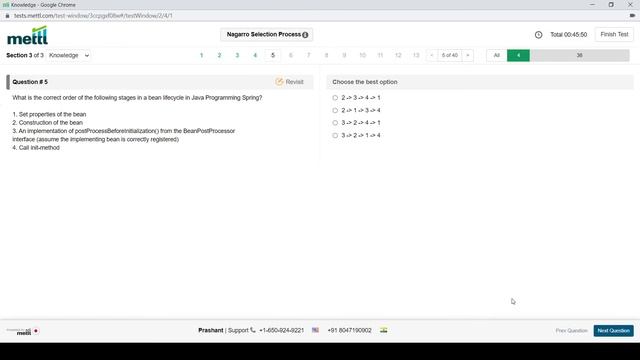The image size is (640, 360).
Task: Jump to question 3
Action: point(237,55)
